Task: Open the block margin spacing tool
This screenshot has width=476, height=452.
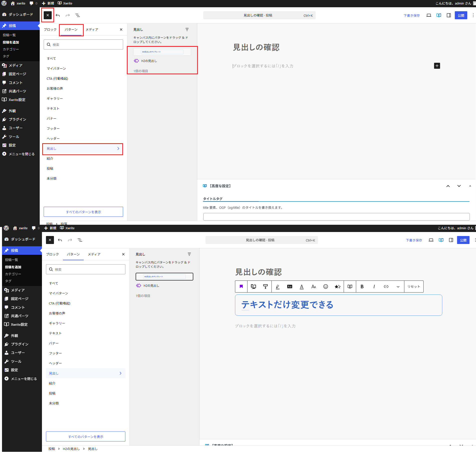Action: [265, 286]
